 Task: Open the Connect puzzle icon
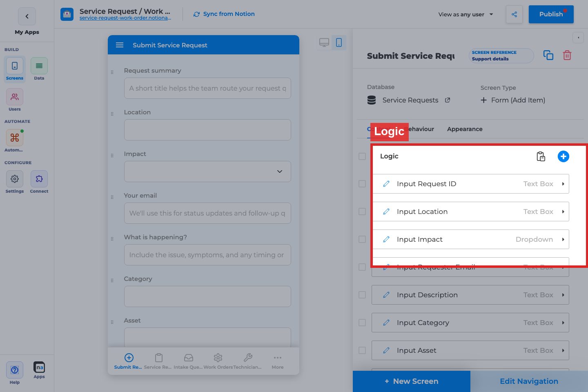tap(39, 182)
